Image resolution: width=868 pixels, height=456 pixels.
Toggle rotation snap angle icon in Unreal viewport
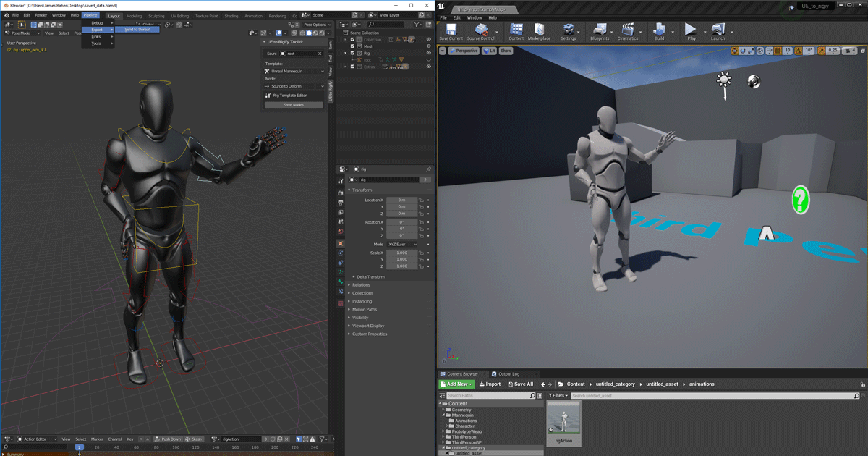pyautogui.click(x=800, y=51)
